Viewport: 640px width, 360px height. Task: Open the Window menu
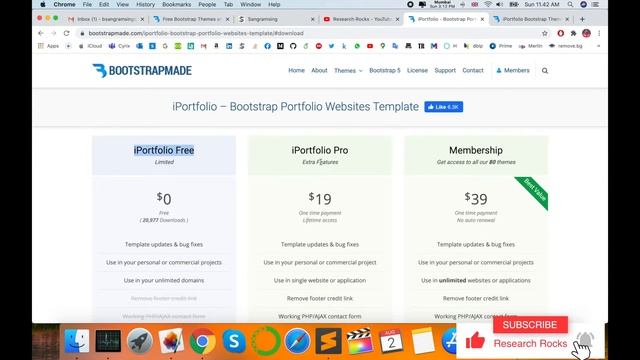[x=251, y=4]
